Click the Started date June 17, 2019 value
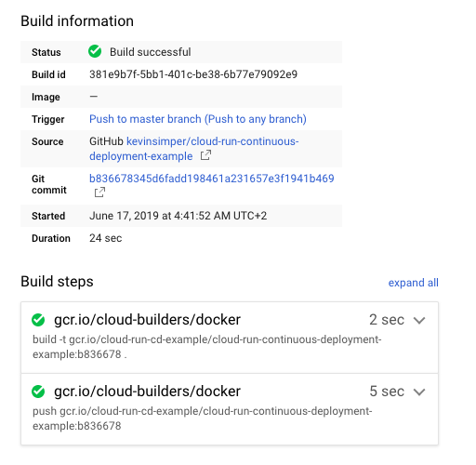 [x=178, y=216]
